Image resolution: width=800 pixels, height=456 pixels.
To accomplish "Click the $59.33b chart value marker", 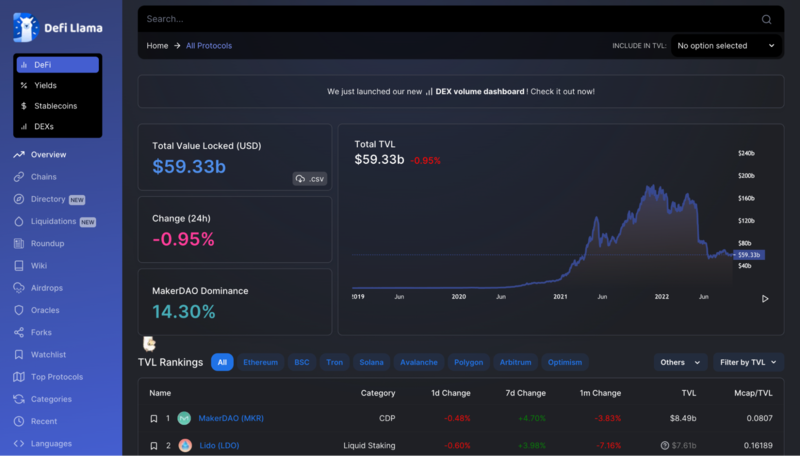I will (749, 255).
